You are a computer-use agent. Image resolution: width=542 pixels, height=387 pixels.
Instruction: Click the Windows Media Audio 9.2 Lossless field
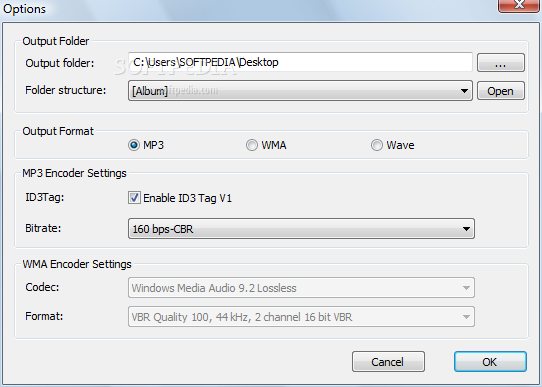click(301, 288)
